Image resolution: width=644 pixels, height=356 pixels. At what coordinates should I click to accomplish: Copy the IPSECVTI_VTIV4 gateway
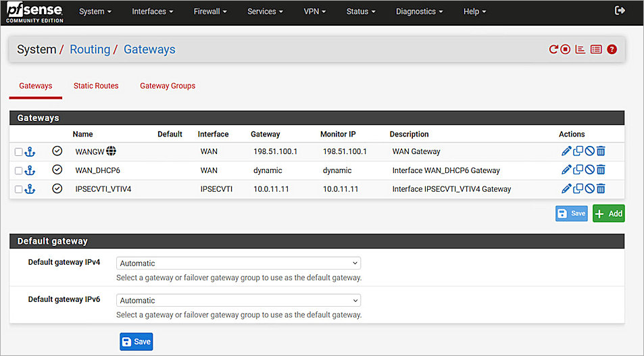coord(578,188)
